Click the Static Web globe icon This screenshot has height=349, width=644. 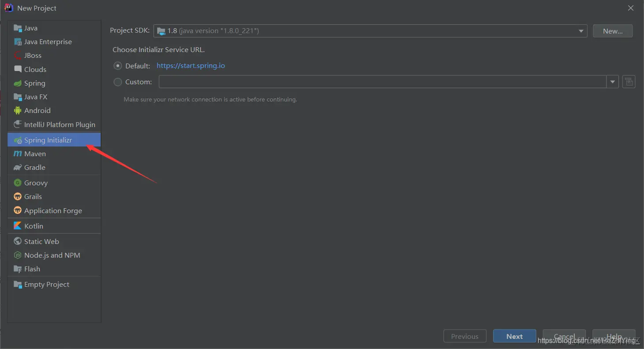[18, 241]
